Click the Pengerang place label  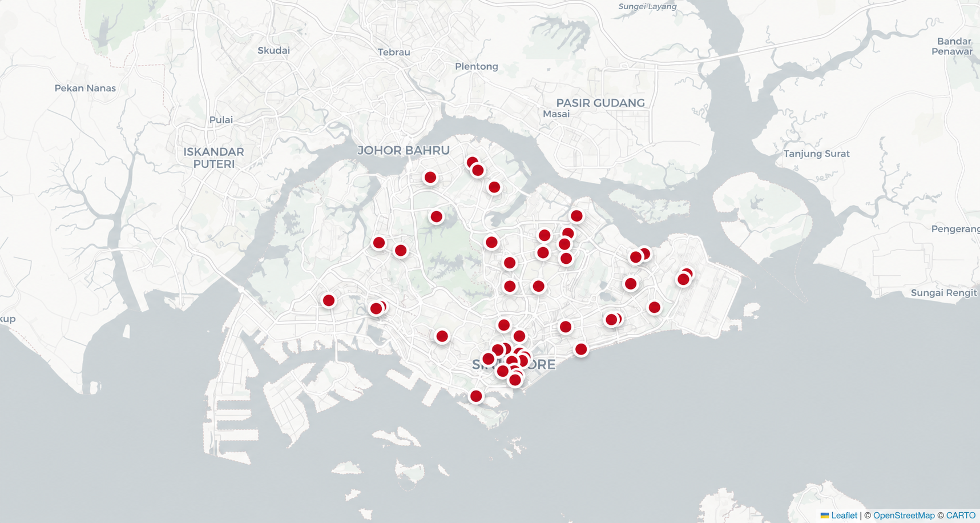955,229
